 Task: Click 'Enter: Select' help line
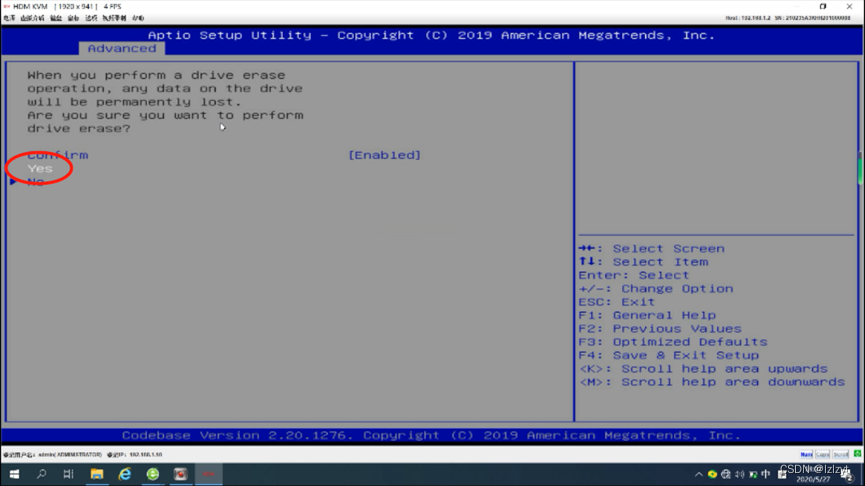(634, 275)
